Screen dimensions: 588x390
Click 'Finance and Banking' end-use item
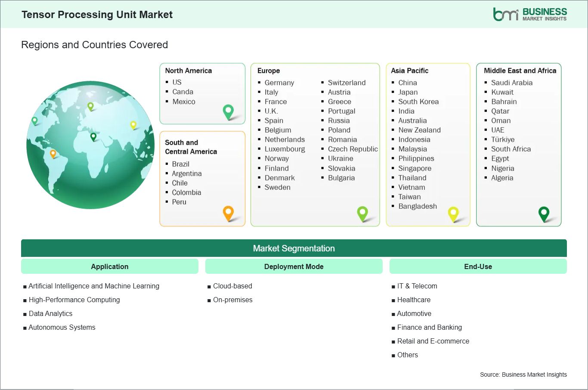[430, 327]
